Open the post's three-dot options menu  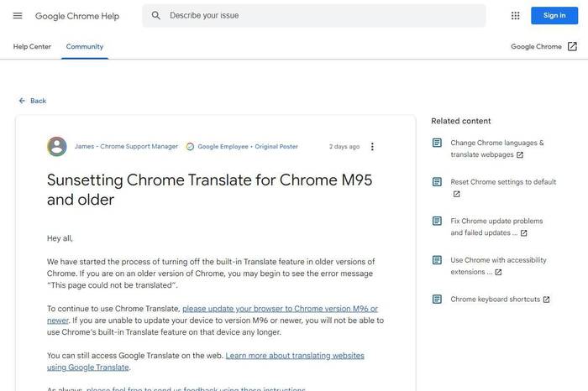point(372,147)
